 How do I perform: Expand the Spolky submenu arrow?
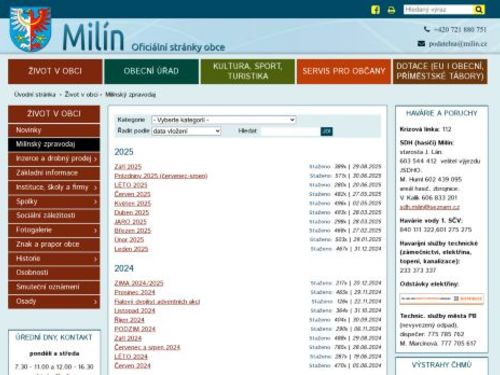95,202
